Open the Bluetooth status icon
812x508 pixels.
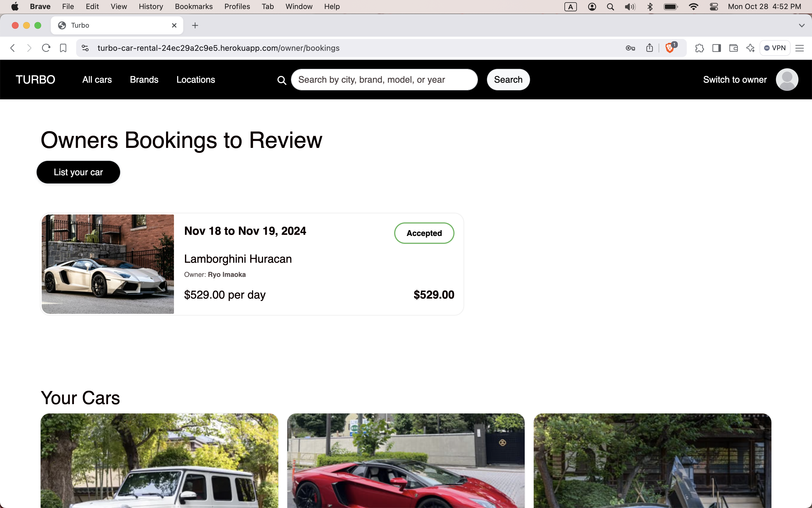650,7
